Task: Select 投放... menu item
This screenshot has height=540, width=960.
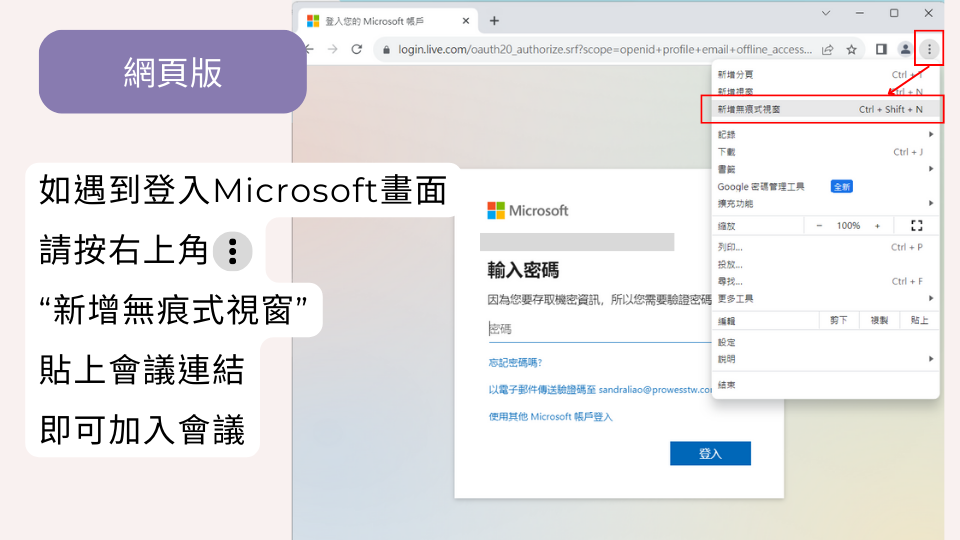Action: point(825,264)
